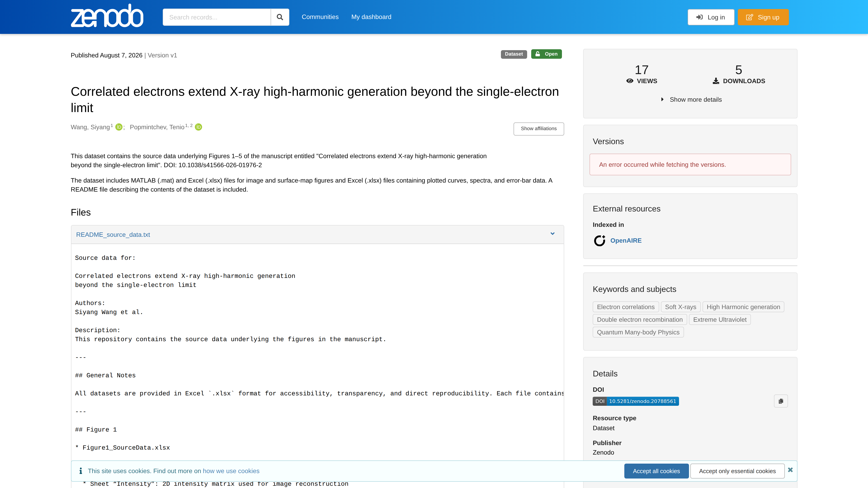Click the README_source_data.txt file name
The image size is (868, 488).
point(113,235)
